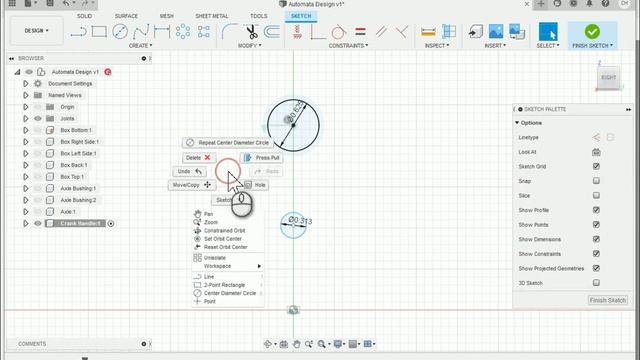Viewport: 640px width, 360px height.
Task: Switch to the TOOLS tab
Action: click(x=258, y=16)
